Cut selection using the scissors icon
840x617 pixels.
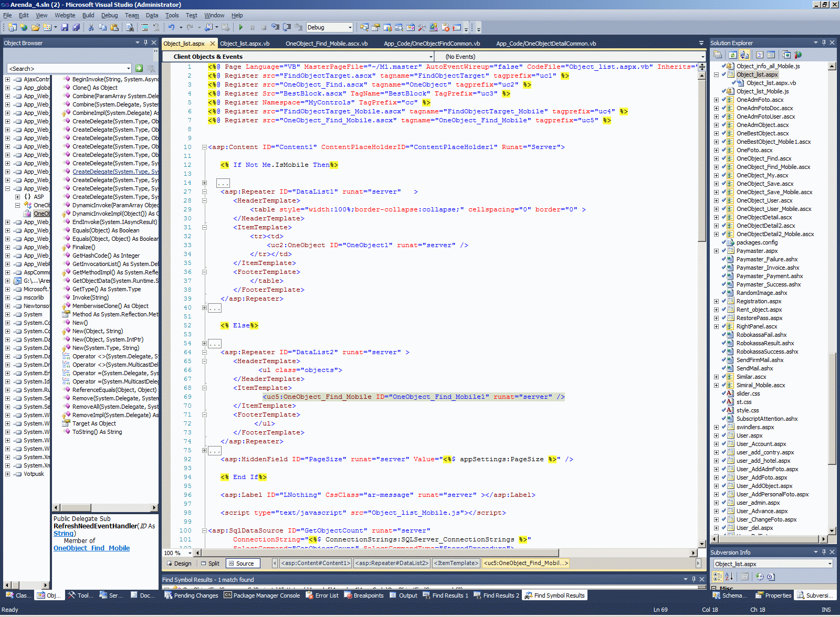[x=91, y=27]
